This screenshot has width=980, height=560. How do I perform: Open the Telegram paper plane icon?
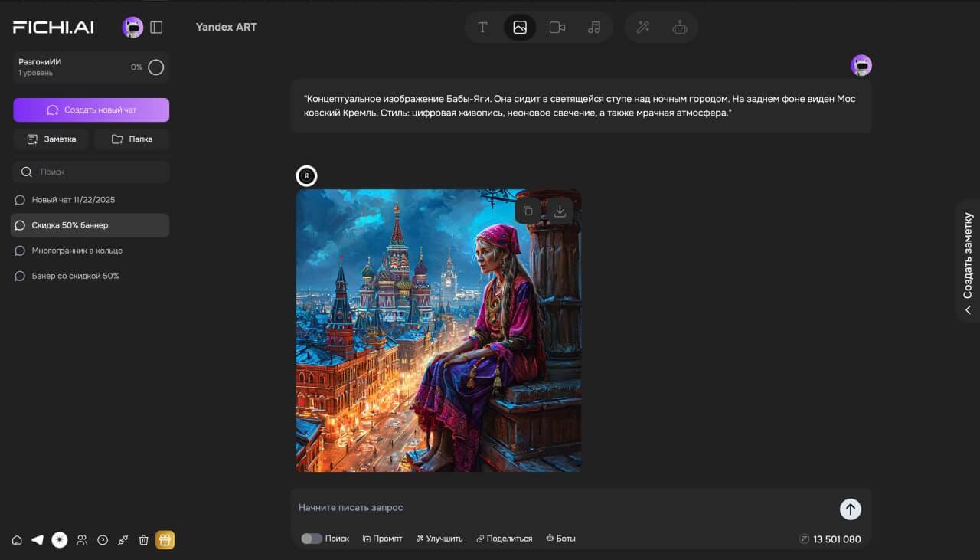(38, 540)
